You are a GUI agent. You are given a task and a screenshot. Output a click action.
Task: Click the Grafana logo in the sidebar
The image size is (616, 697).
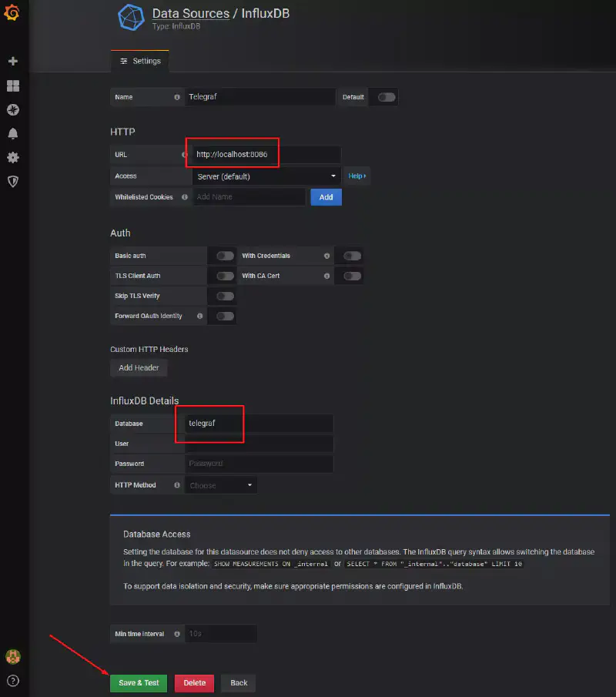pyautogui.click(x=12, y=13)
